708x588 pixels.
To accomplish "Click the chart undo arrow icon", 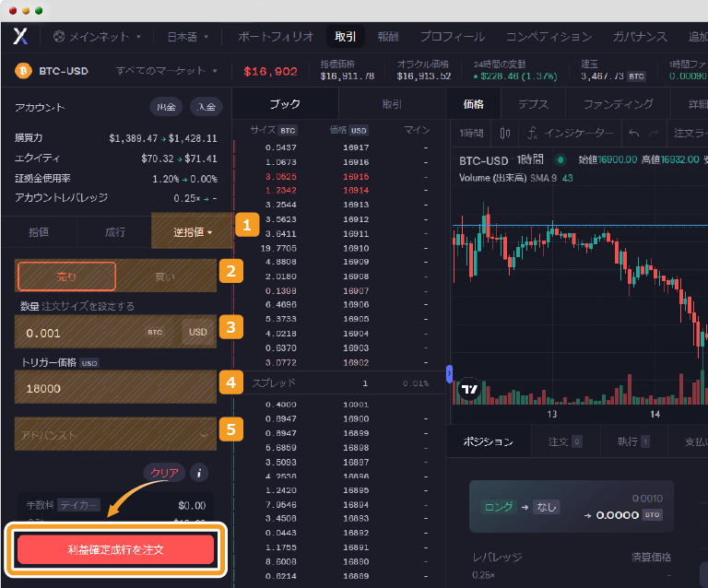I will [634, 133].
